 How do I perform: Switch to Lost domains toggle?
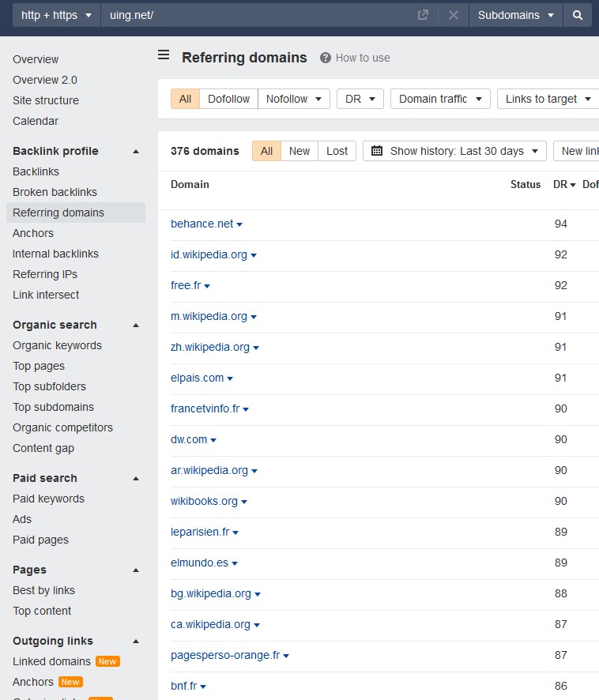pos(337,151)
